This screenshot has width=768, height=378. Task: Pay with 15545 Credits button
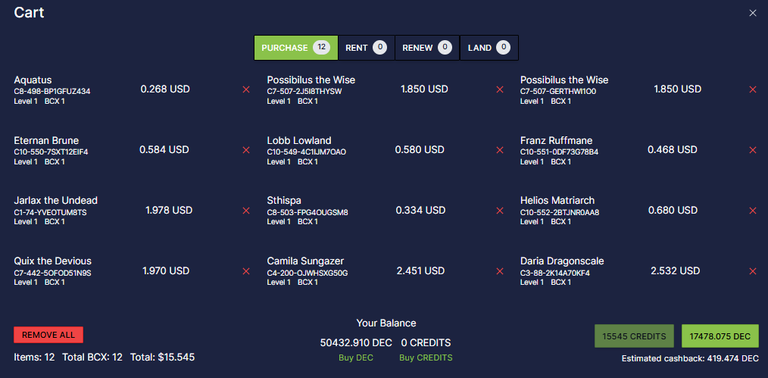click(634, 336)
